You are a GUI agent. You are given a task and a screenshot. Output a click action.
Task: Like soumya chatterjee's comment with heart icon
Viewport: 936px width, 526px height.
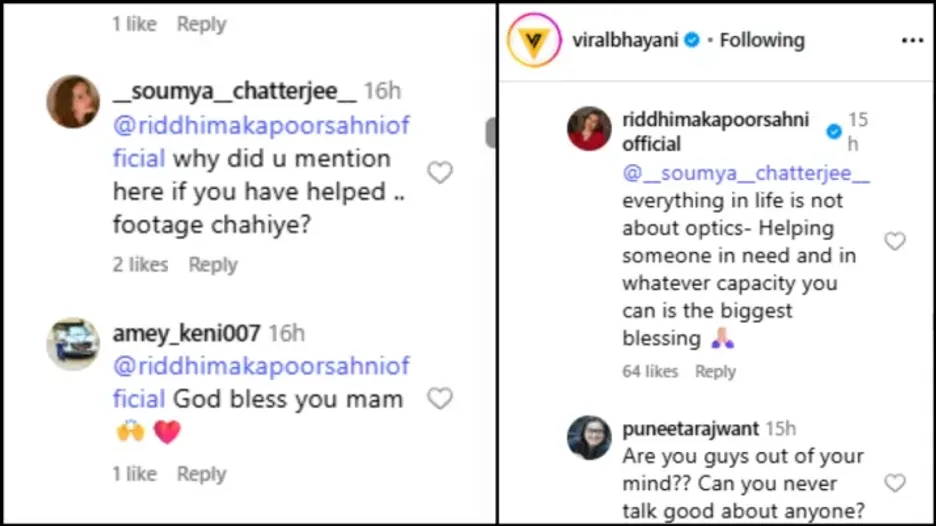(x=440, y=173)
